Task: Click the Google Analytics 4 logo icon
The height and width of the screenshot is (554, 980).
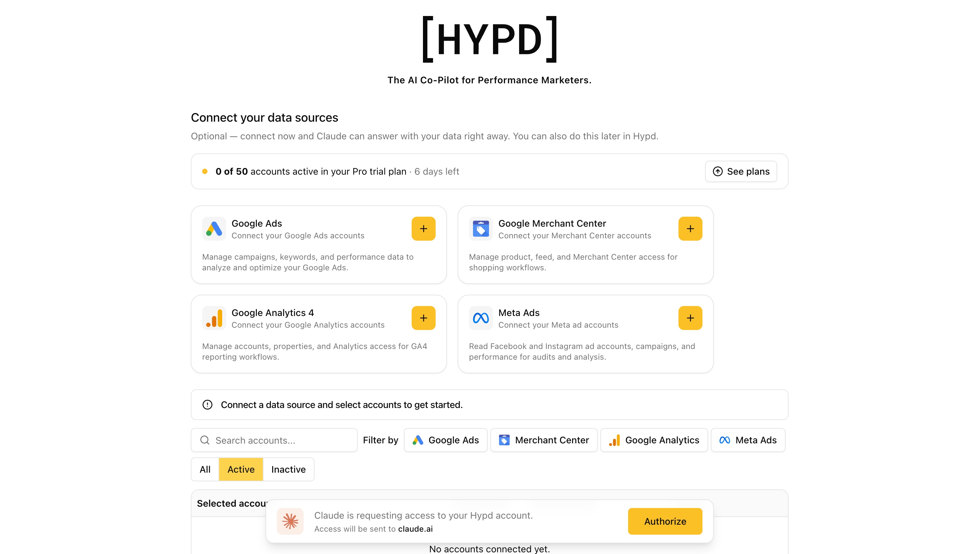Action: [214, 318]
